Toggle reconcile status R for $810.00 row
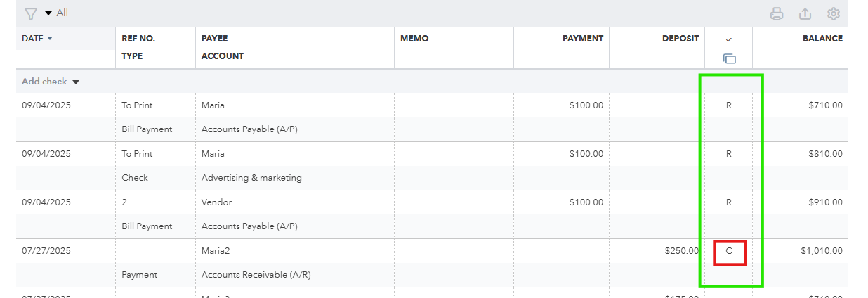The height and width of the screenshot is (298, 868). coord(729,154)
